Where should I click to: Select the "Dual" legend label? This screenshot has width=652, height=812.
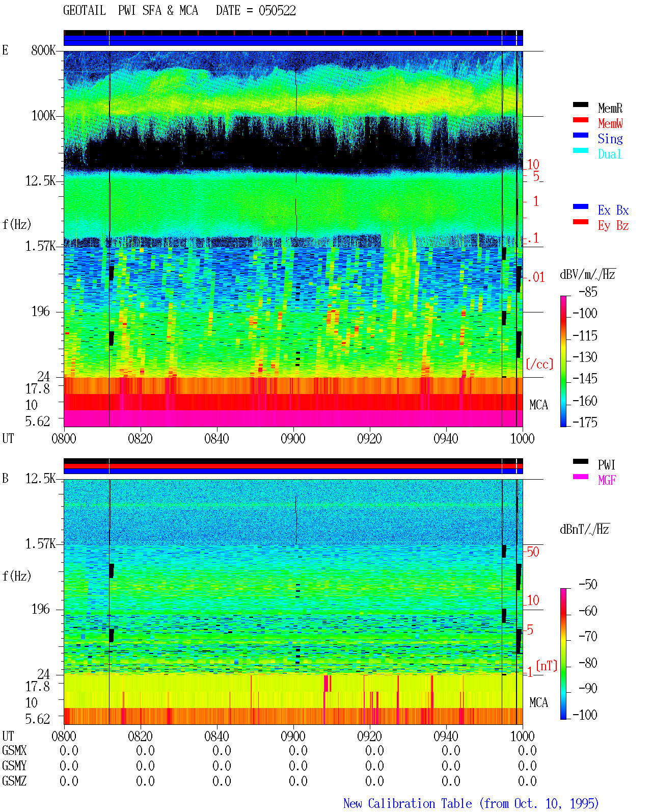coord(610,154)
